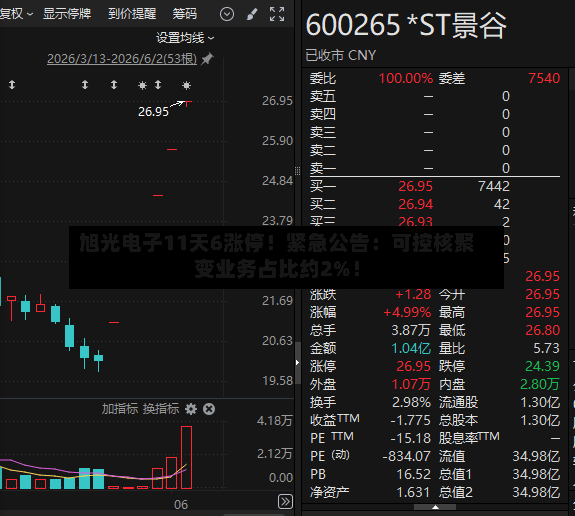Click 显示停牌 option
Image resolution: width=575 pixels, height=516 pixels.
(67, 14)
